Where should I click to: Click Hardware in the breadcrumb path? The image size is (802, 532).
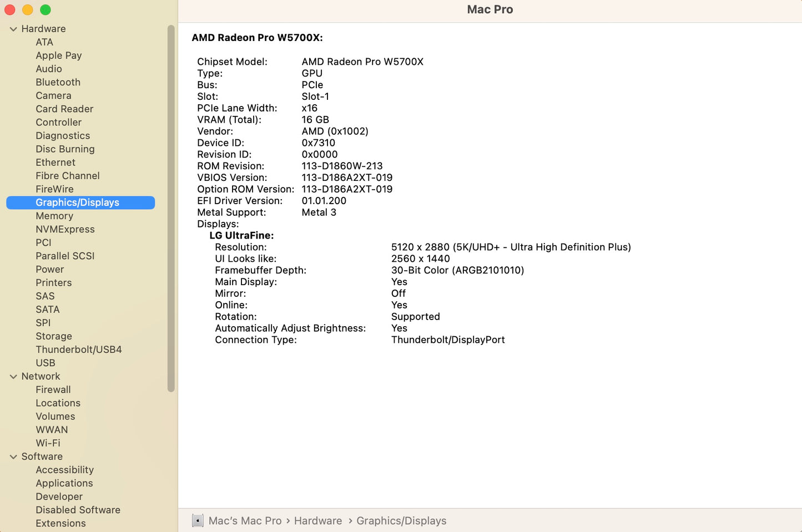click(318, 520)
